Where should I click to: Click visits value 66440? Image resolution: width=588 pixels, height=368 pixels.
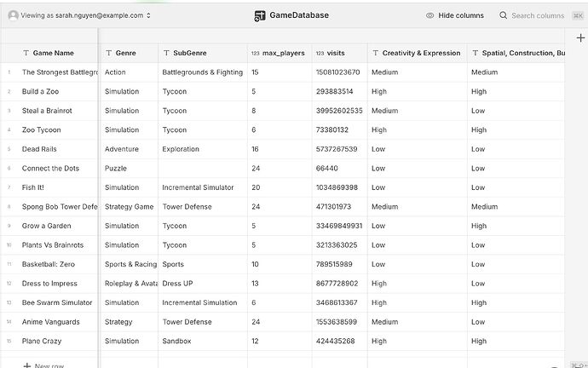(327, 169)
